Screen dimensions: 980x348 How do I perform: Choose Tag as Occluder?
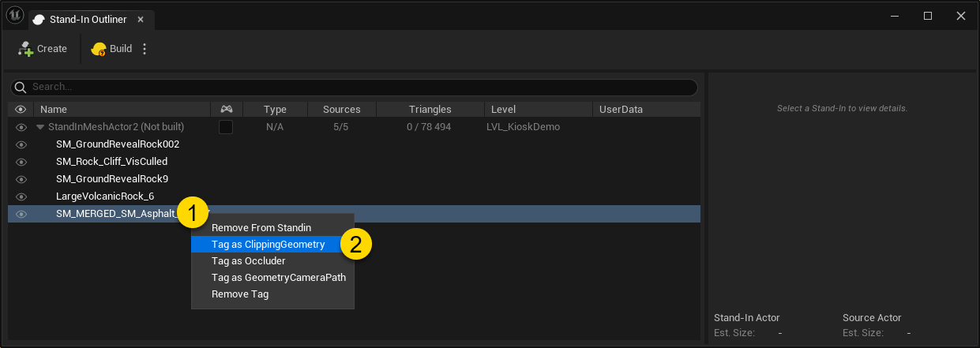point(272,261)
